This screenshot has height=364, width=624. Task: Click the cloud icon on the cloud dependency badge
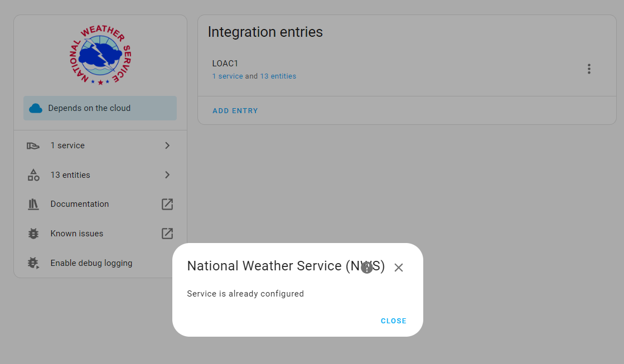tap(35, 108)
